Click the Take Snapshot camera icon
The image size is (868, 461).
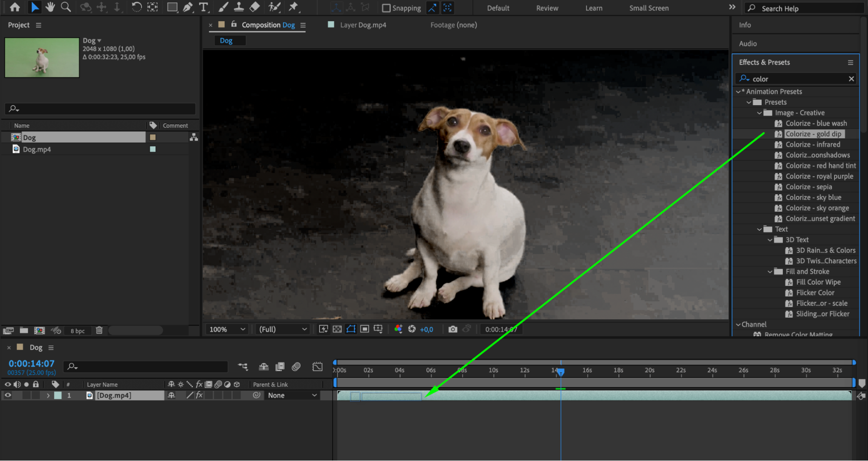click(452, 329)
